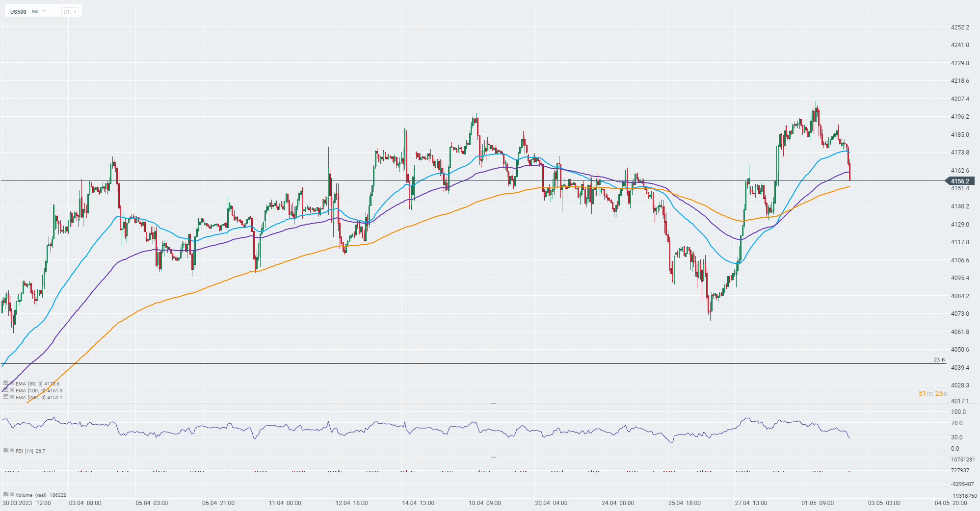The width and height of the screenshot is (980, 511).
Task: Open settings for the Volume indicator
Action: [x=6, y=495]
